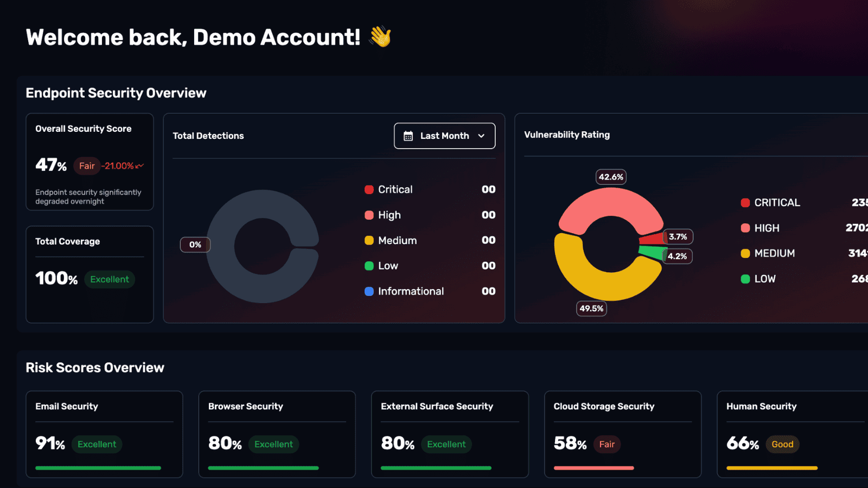The height and width of the screenshot is (488, 868).
Task: Click the Informational row count 00
Action: (x=489, y=291)
